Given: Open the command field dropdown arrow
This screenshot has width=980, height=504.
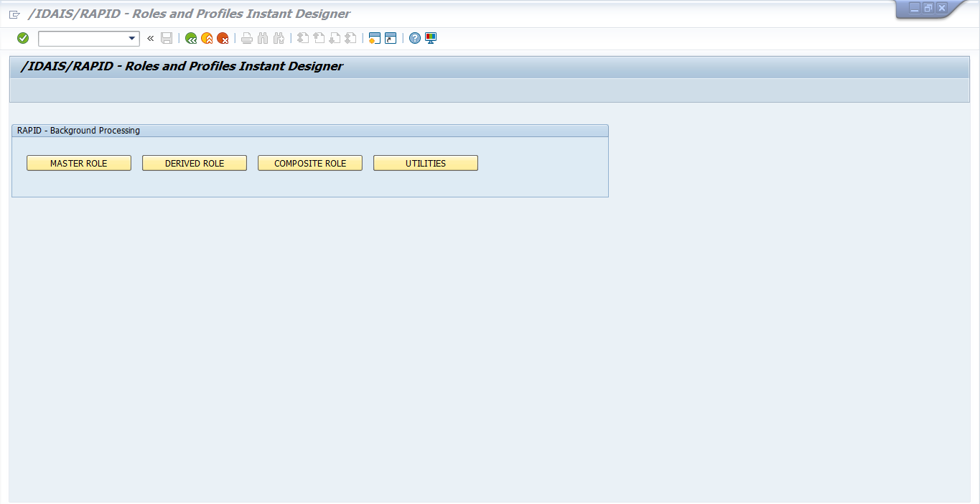Looking at the screenshot, I should coord(132,39).
